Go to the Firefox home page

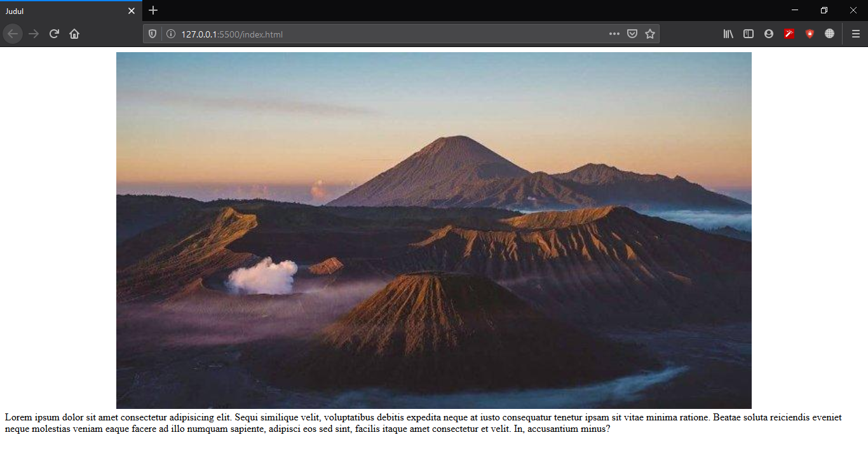point(74,34)
